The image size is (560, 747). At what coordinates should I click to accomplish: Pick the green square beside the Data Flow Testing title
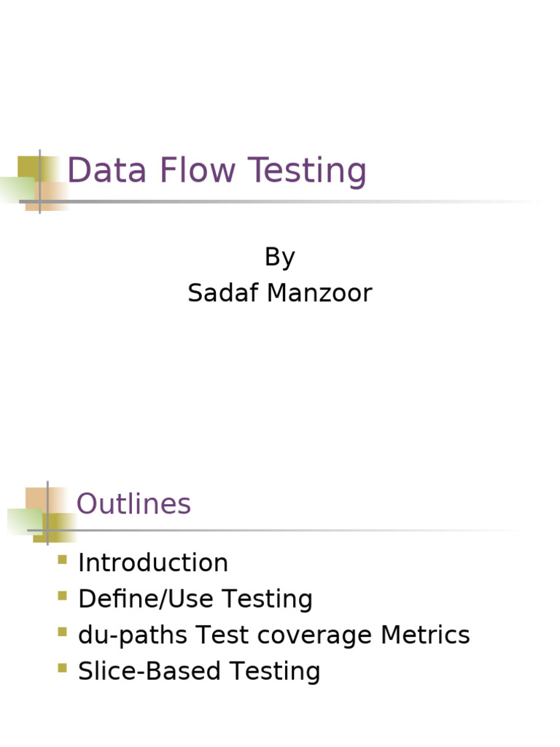15,189
